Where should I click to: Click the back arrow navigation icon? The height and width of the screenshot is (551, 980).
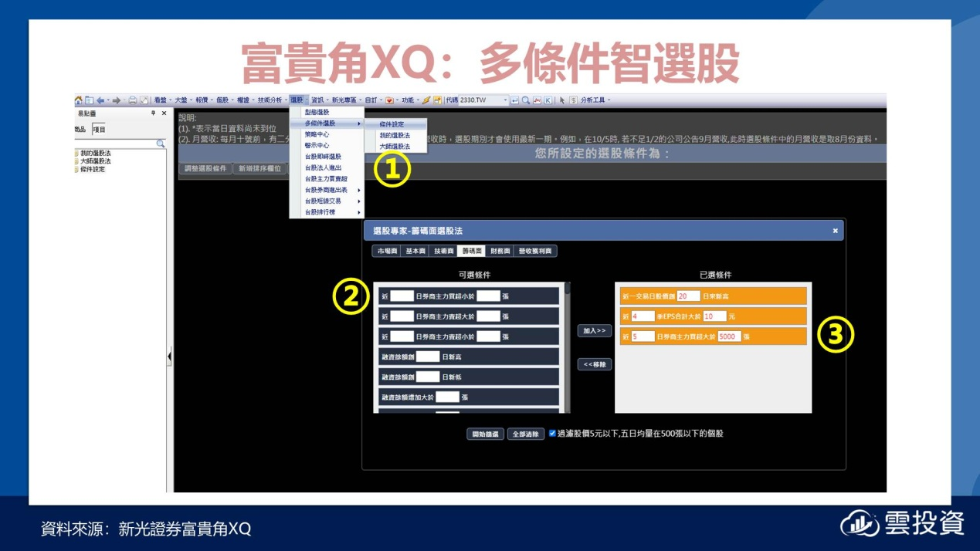pyautogui.click(x=100, y=100)
